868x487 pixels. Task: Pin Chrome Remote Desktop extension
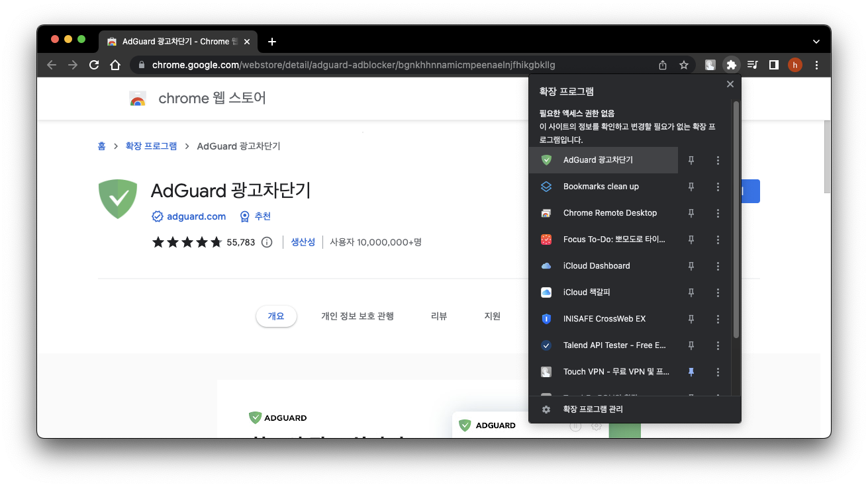tap(691, 213)
